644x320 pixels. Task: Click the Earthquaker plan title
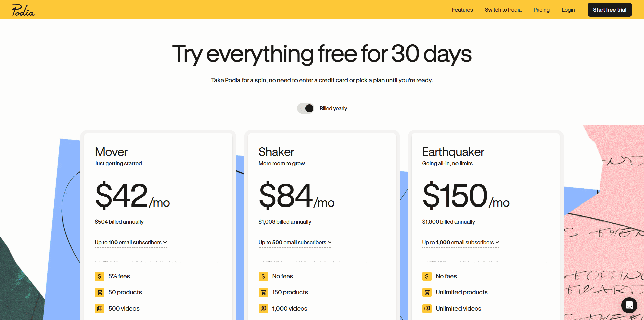point(453,152)
